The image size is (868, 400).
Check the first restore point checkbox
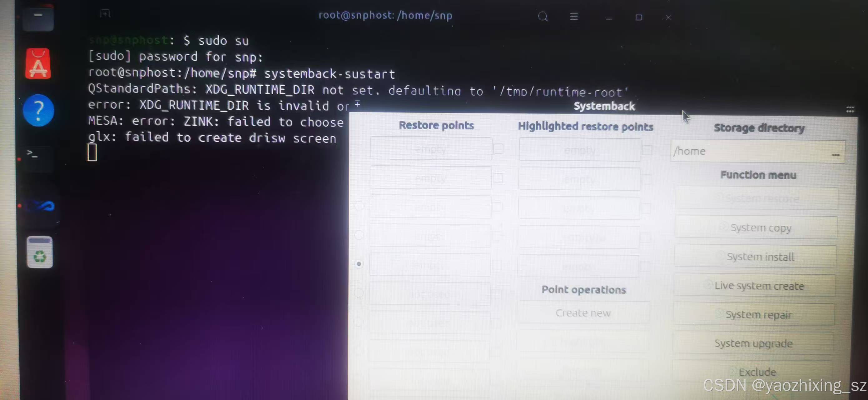(498, 149)
